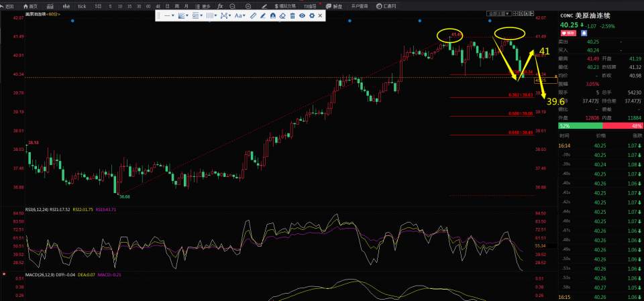Select the candlestick chart icon

click(66, 7)
